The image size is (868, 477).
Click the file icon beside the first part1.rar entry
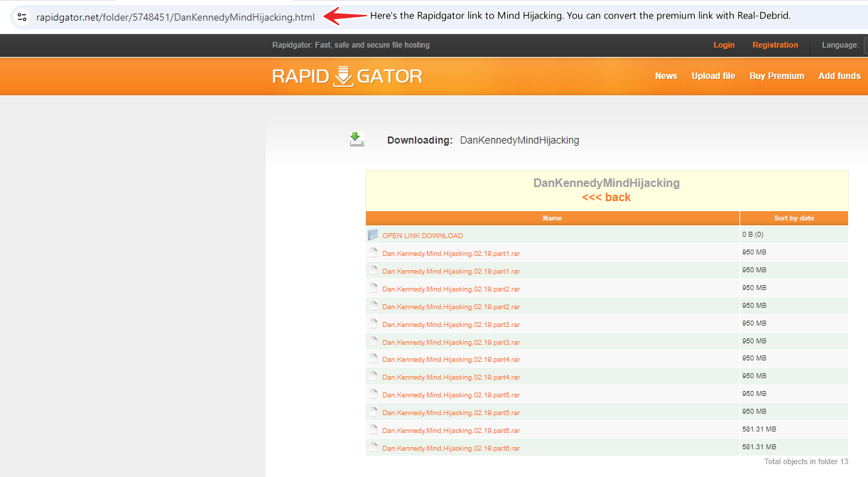[x=373, y=252]
